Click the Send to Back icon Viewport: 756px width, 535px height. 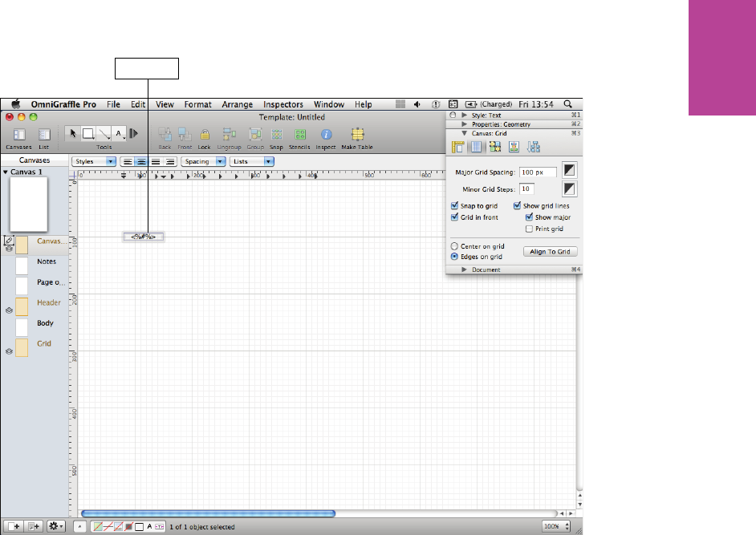(x=165, y=135)
